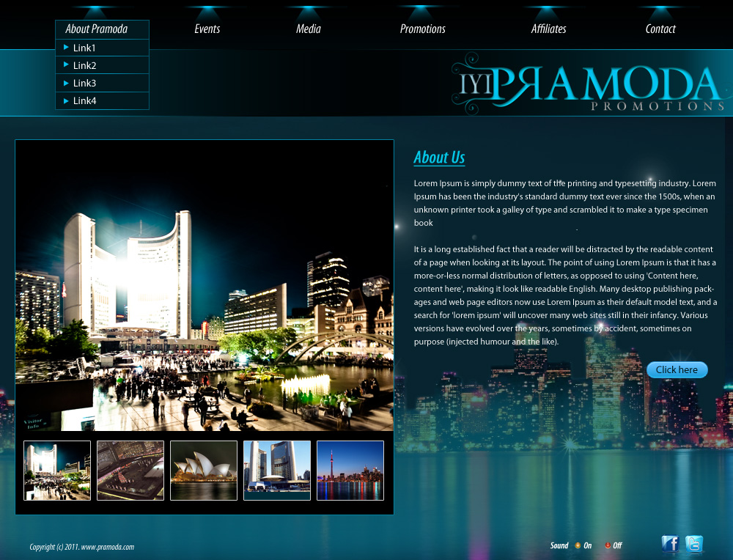The image size is (733, 560).
Task: Select Link3 in the dropdown menu
Action: tap(102, 84)
